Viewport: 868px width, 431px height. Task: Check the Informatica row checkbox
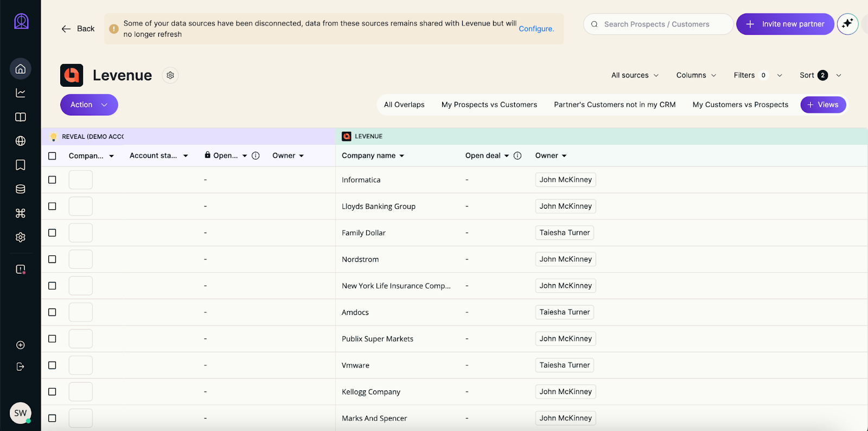coord(52,180)
